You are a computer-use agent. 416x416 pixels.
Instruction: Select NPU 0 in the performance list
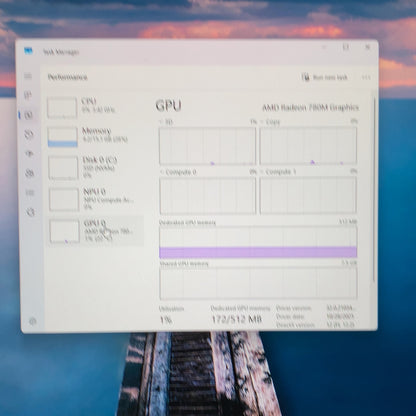pos(95,199)
